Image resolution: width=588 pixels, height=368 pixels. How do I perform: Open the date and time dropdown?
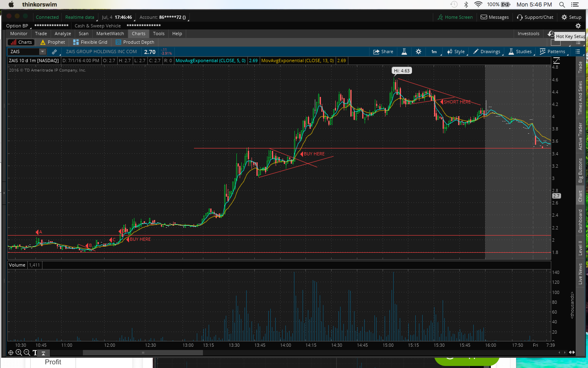[117, 17]
